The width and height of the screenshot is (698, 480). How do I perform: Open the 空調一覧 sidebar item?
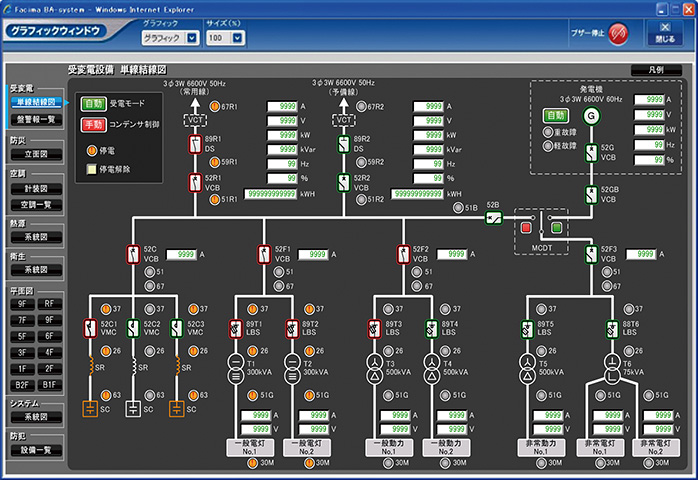click(x=37, y=204)
